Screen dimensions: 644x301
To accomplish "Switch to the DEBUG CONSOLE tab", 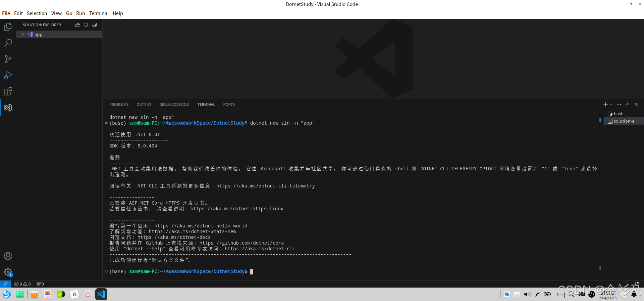I will tap(174, 104).
